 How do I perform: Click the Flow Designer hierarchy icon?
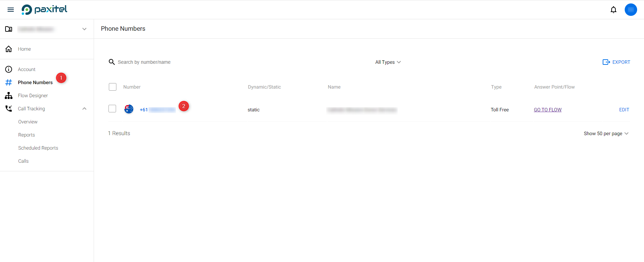9,95
